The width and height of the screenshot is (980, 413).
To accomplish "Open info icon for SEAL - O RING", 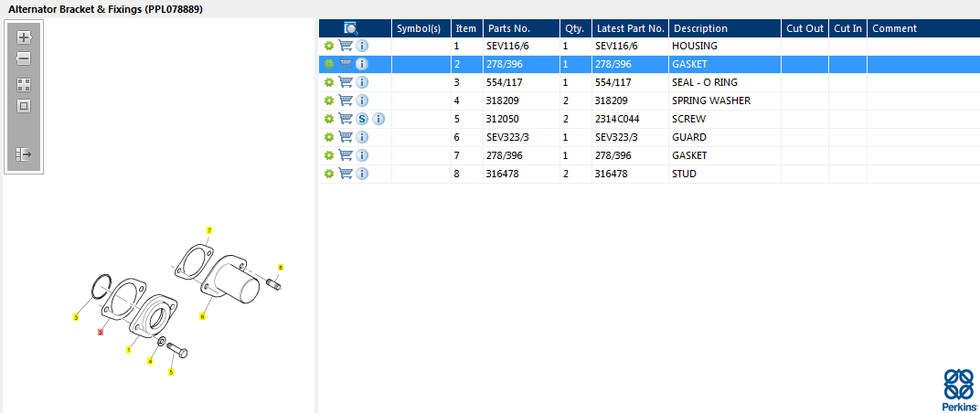I will tap(362, 82).
